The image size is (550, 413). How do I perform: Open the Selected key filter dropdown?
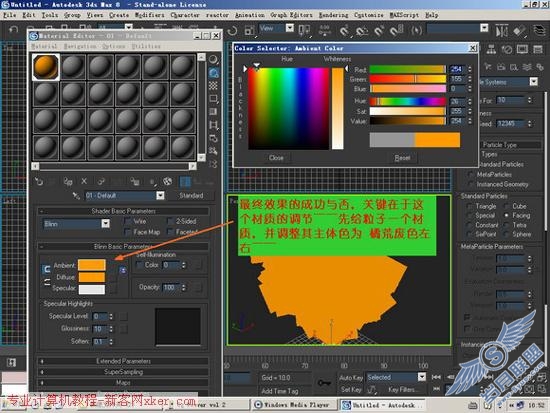(422, 377)
